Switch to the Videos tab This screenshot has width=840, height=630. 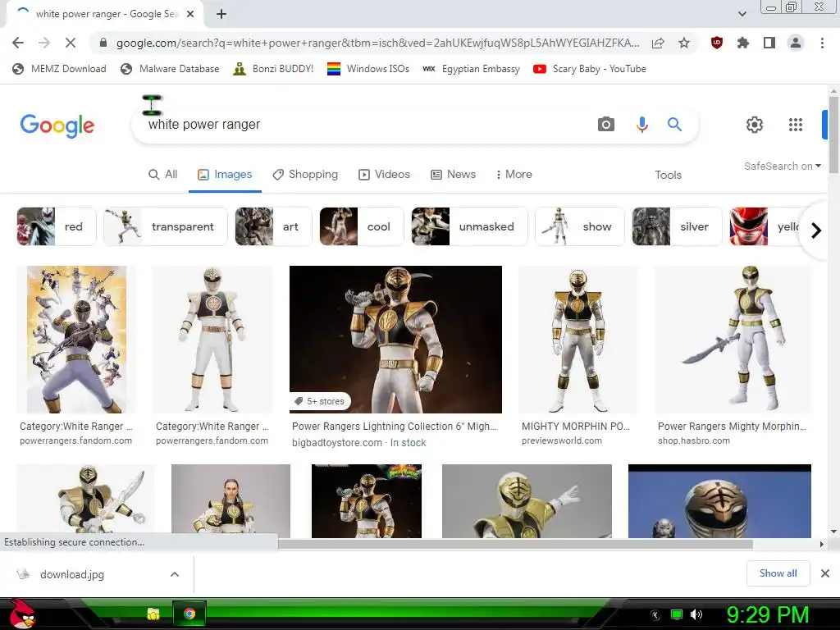click(384, 175)
